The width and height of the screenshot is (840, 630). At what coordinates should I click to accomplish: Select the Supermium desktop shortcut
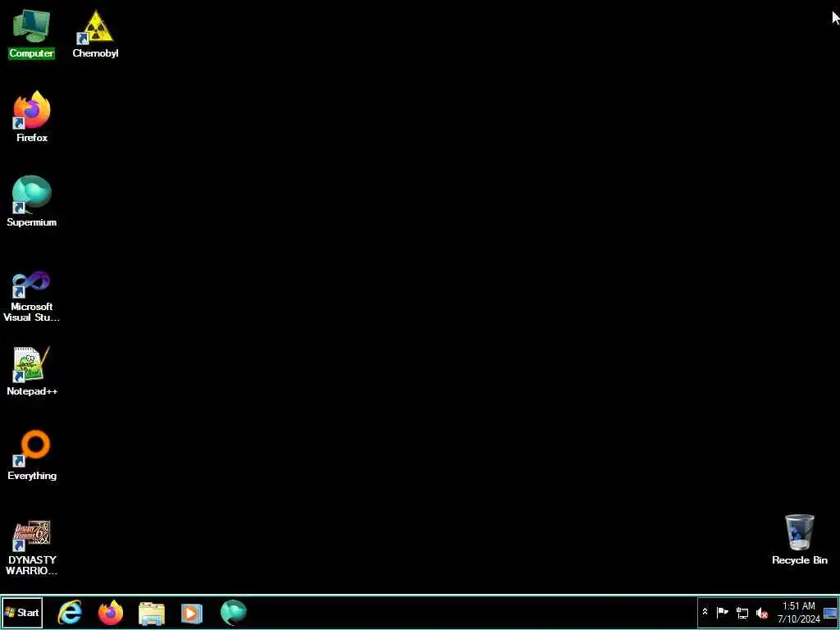32,201
